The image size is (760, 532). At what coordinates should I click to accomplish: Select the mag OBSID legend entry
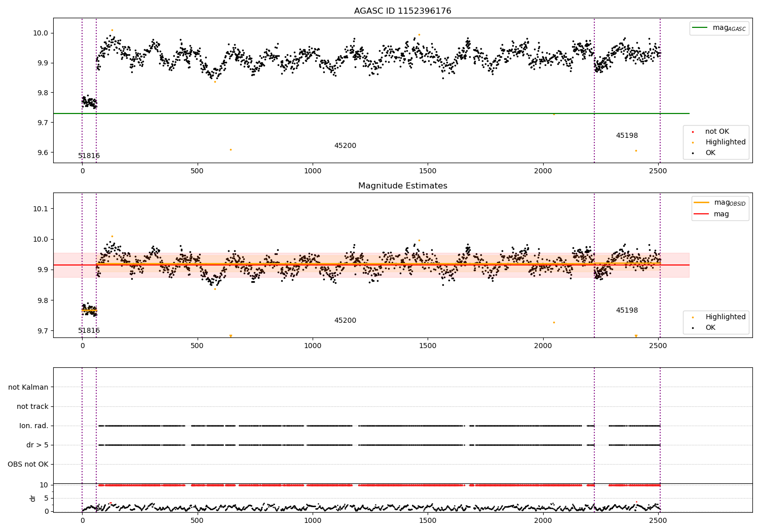click(x=720, y=203)
